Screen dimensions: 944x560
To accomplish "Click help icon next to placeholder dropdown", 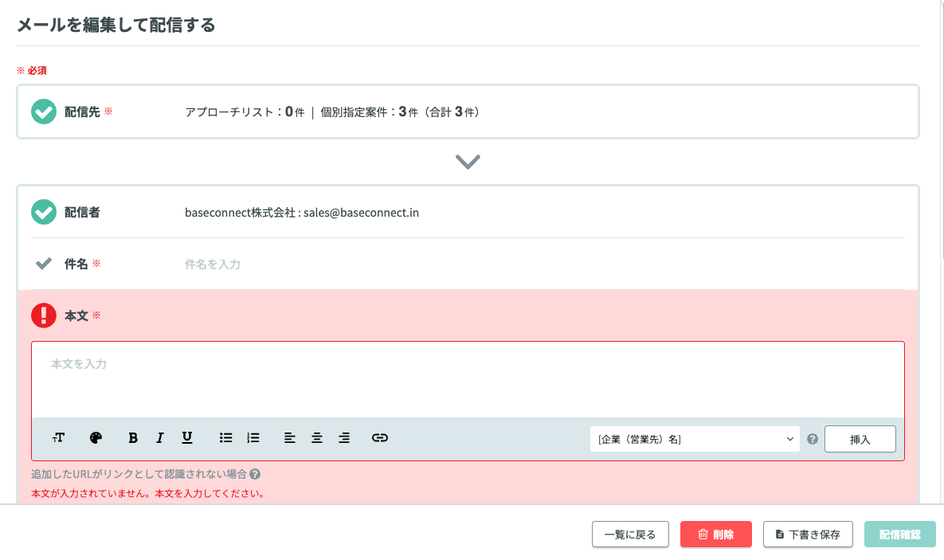I will coord(812,439).
